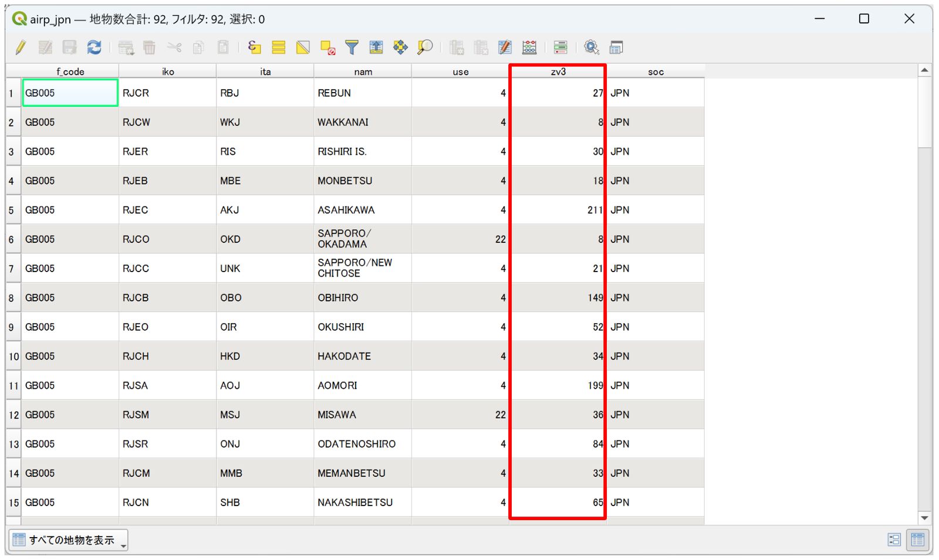
Task: Click the copy selected rows icon
Action: pyautogui.click(x=198, y=47)
